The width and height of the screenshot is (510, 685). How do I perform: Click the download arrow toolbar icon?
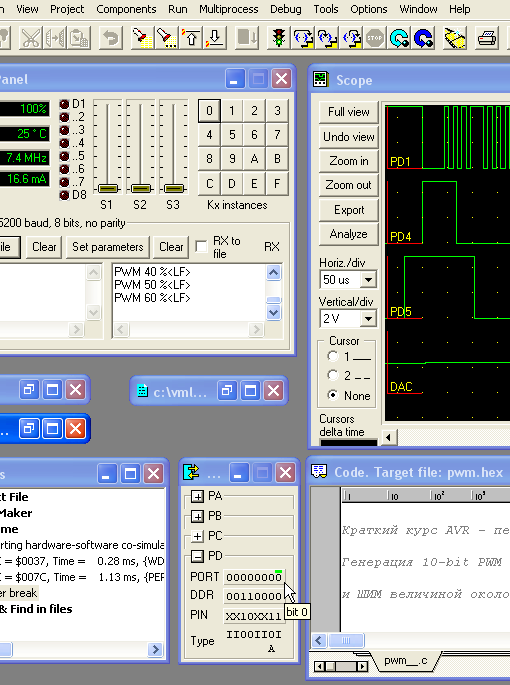(x=215, y=38)
